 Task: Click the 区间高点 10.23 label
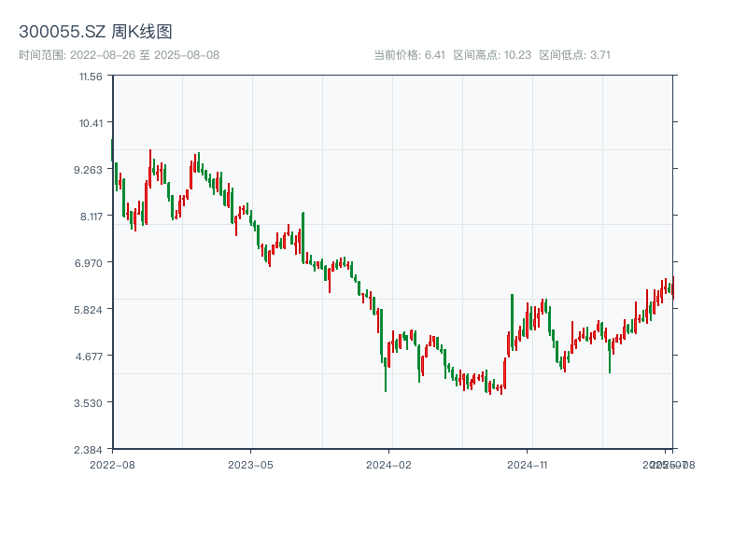pos(492,55)
